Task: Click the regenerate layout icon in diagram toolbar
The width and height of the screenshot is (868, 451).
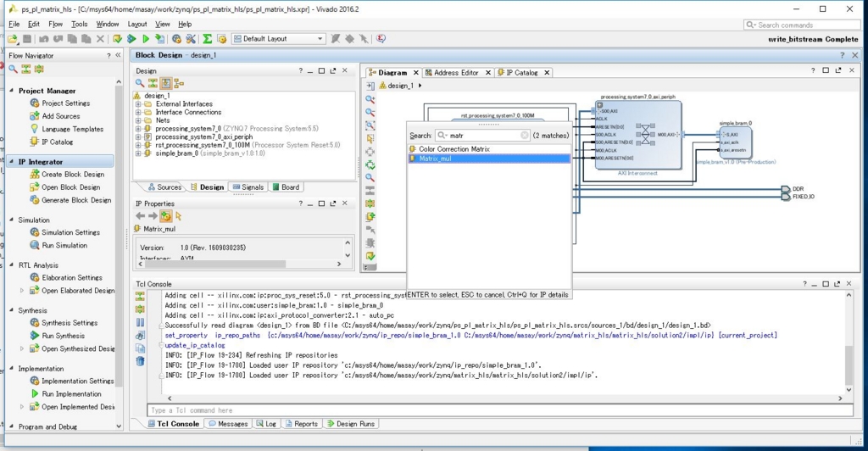Action: (370, 165)
